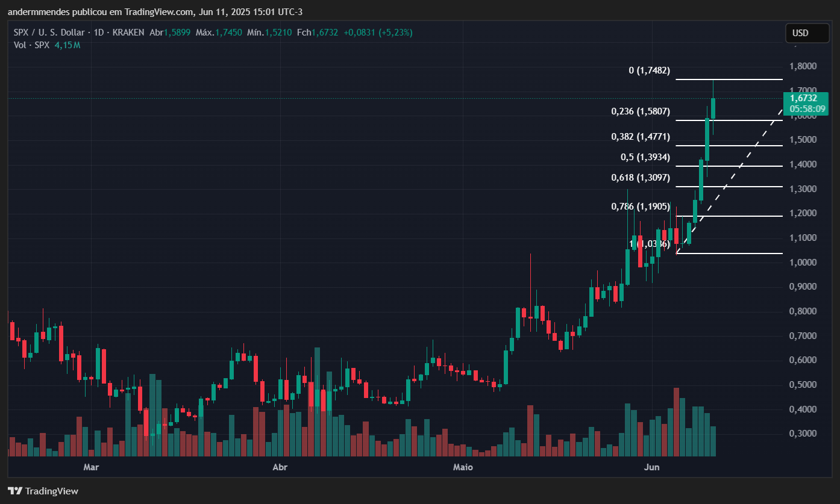Click the Jun label on time axis
Image resolution: width=840 pixels, height=504 pixels.
click(x=651, y=467)
